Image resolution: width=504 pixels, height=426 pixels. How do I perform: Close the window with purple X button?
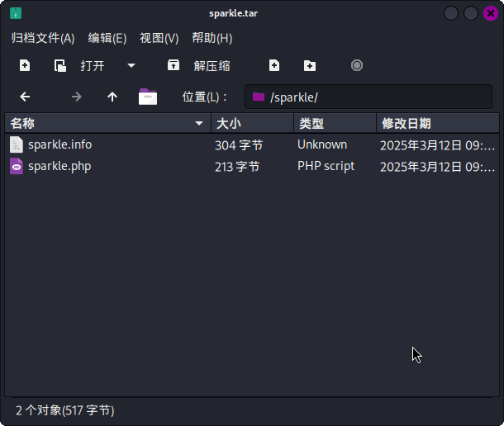[491, 13]
